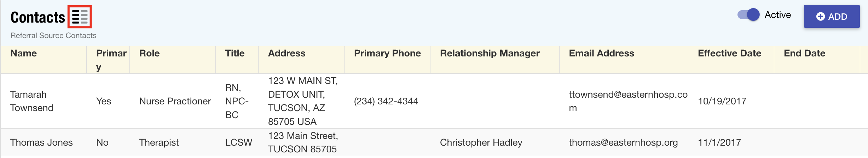
Task: Select the Tamarah Townsend contact row
Action: coord(32,101)
